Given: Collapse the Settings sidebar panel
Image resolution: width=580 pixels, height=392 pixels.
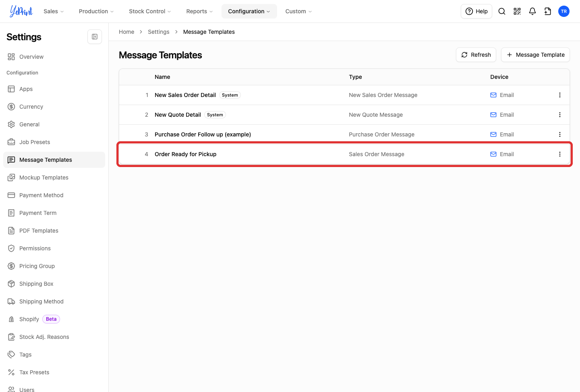Looking at the screenshot, I should (95, 37).
